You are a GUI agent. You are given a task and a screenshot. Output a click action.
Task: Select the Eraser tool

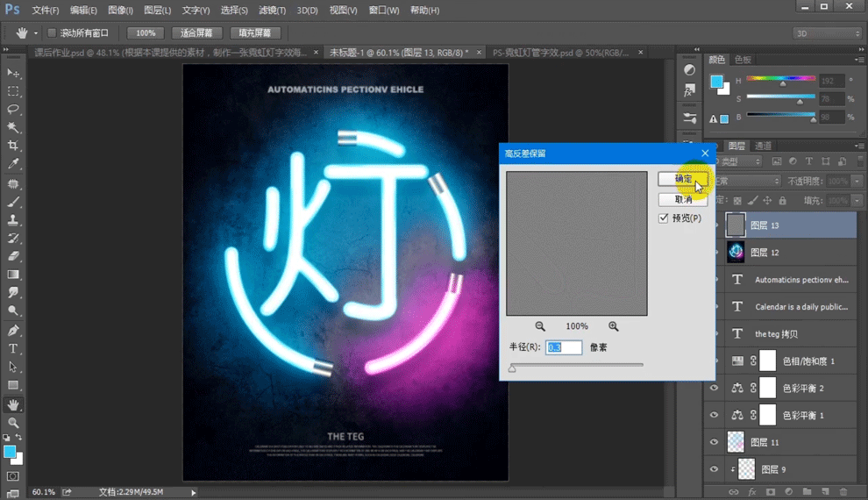point(13,257)
